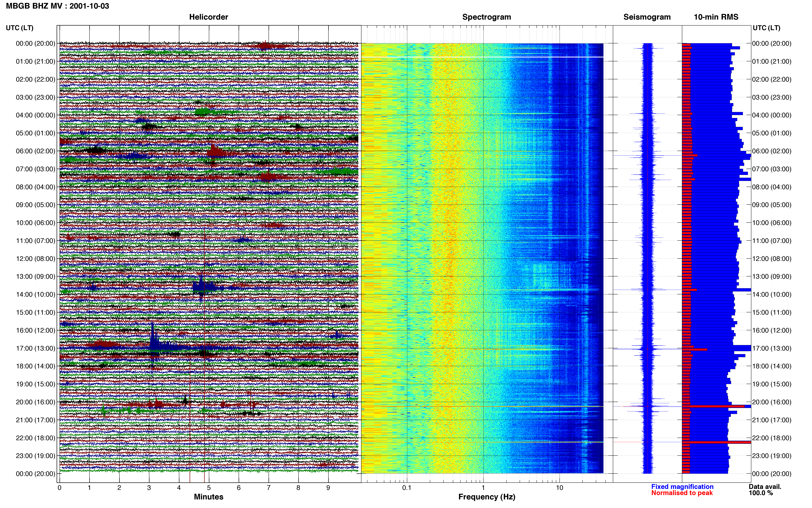Click "05:00 (01:00)" on the helicorder time axis
Viewport: 812px width, 508px height.
(35, 133)
